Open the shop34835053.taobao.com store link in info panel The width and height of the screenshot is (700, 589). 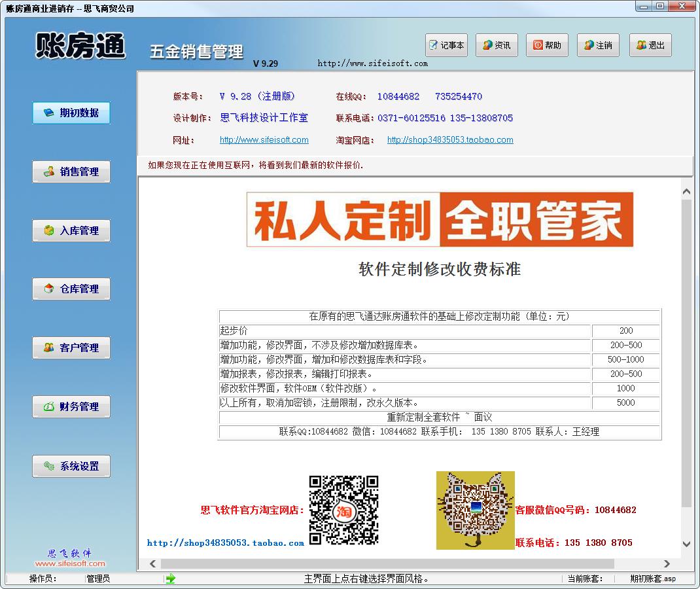(x=450, y=140)
